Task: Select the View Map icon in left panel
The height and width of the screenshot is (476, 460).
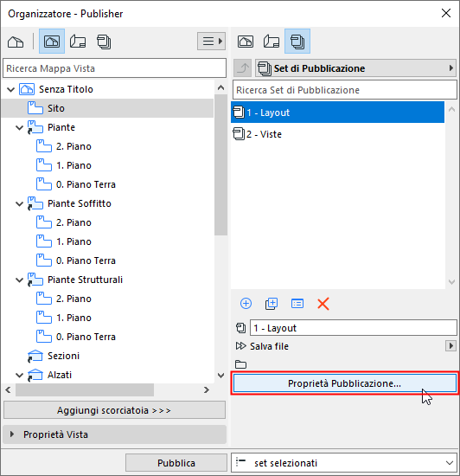Action: pyautogui.click(x=52, y=42)
